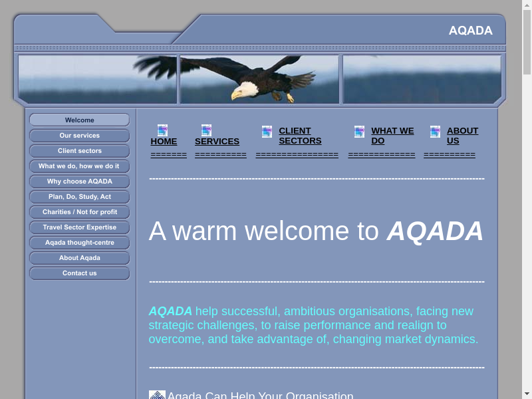This screenshot has width=532, height=399.
Task: Click the scroll down arrow of the page scrollbar
Action: [x=527, y=393]
